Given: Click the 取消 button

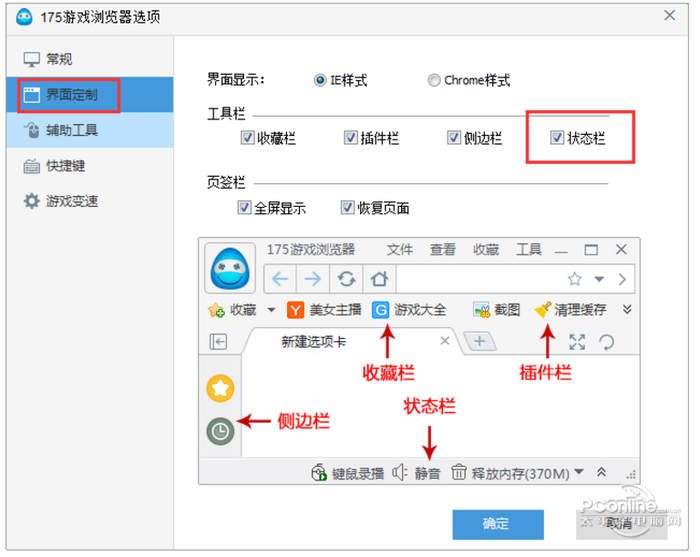Looking at the screenshot, I should pyautogui.click(x=621, y=524).
